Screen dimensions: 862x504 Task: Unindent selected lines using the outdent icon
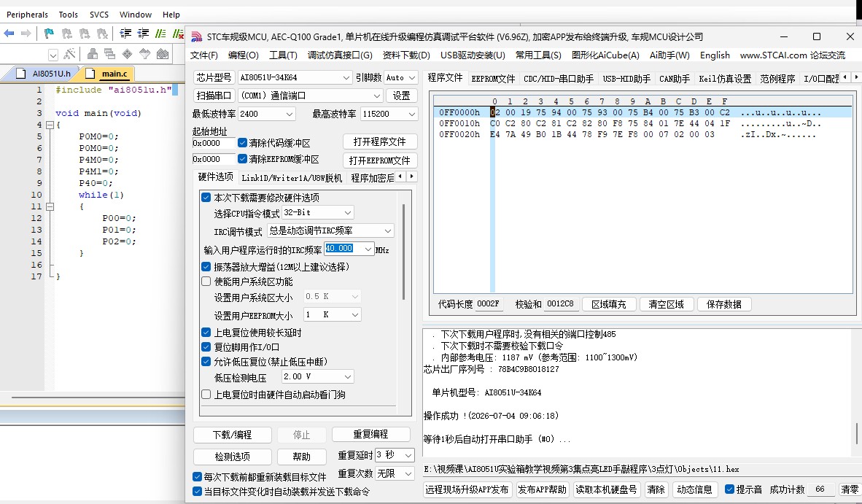pyautogui.click(x=143, y=34)
